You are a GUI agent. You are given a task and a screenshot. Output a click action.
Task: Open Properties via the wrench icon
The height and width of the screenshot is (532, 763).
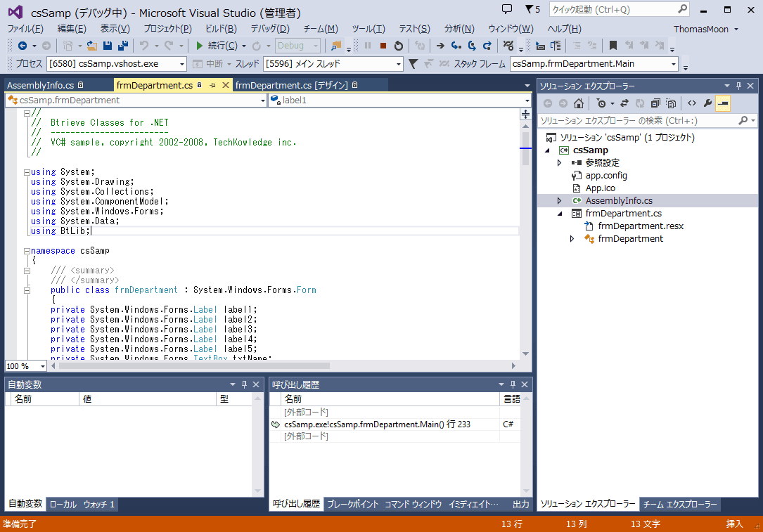pyautogui.click(x=707, y=103)
